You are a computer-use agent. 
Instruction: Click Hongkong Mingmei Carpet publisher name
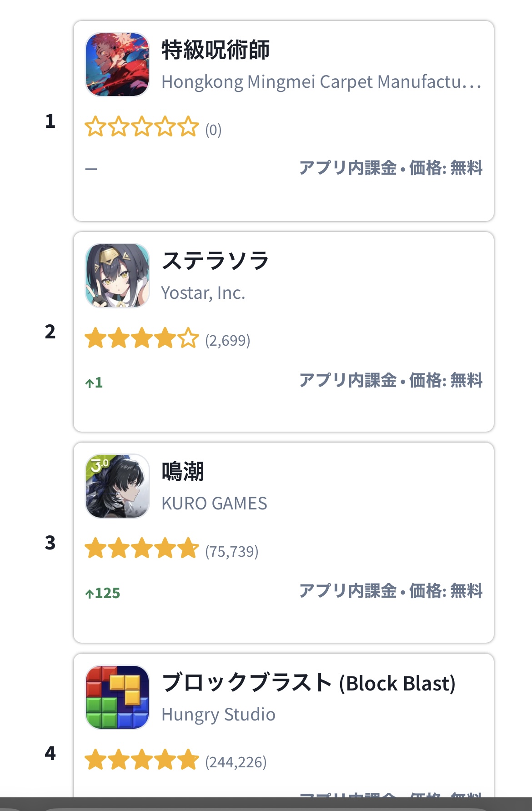(x=321, y=82)
